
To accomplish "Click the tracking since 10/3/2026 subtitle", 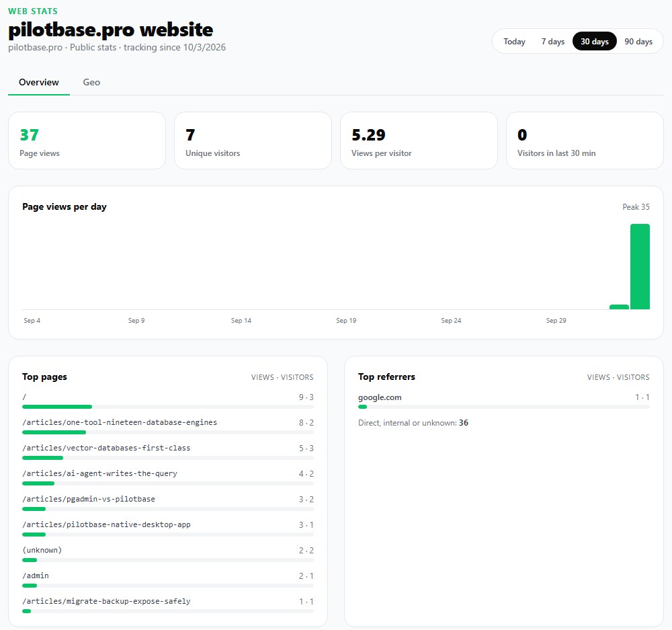I will point(175,47).
